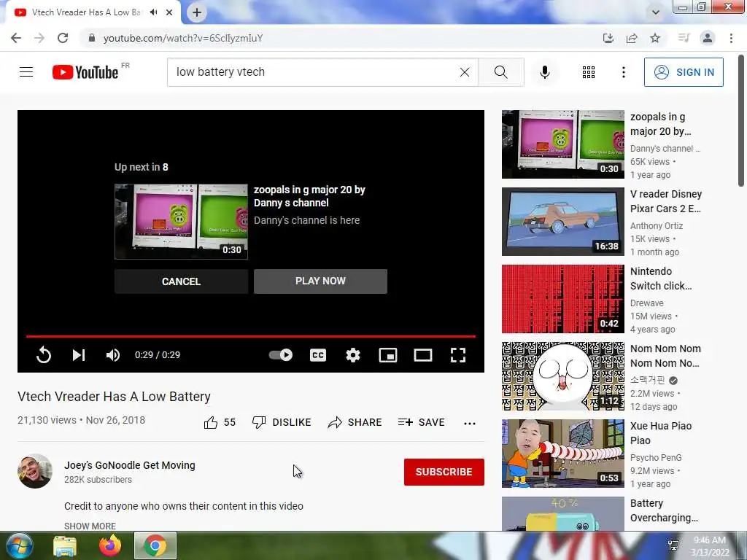Close the Vtech Vreader tab
Image resolution: width=747 pixels, height=560 pixels.
tap(169, 12)
